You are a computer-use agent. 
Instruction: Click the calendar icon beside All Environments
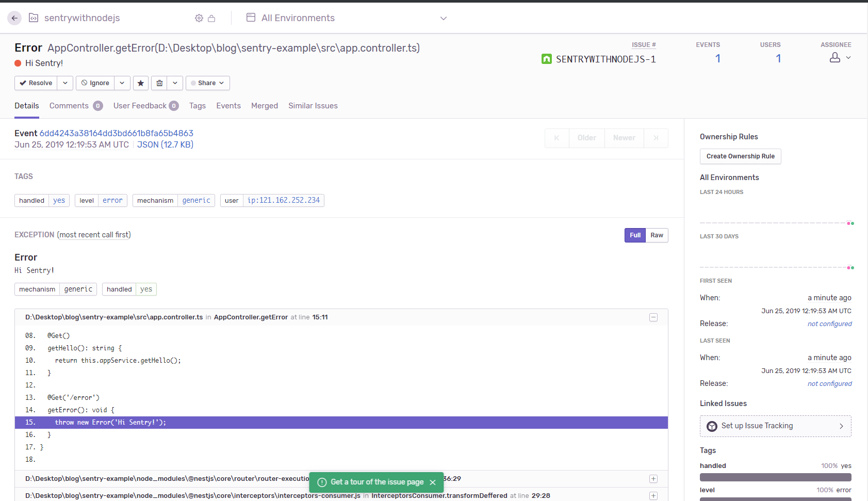pyautogui.click(x=251, y=18)
